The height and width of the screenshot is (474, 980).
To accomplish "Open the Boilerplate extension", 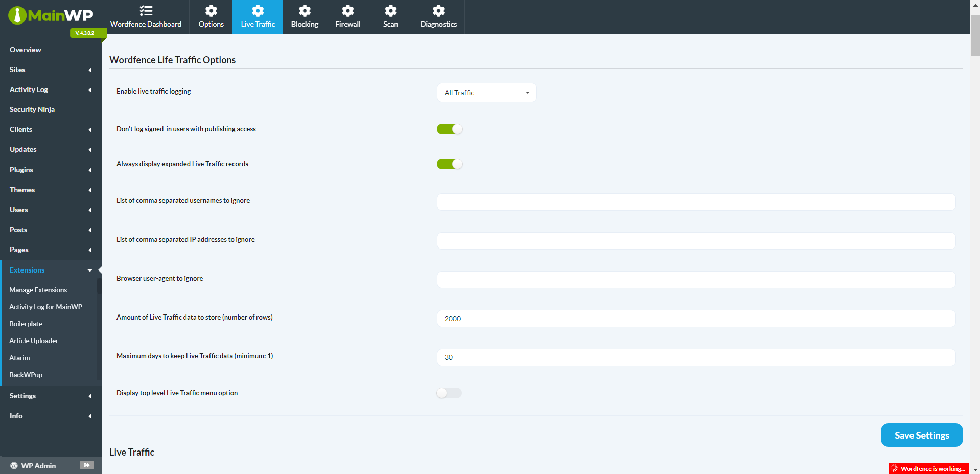I will 26,324.
